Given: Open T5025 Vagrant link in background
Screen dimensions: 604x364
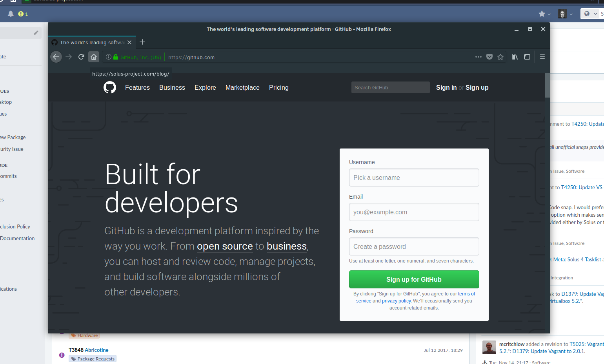Looking at the screenshot, I should coord(587,344).
